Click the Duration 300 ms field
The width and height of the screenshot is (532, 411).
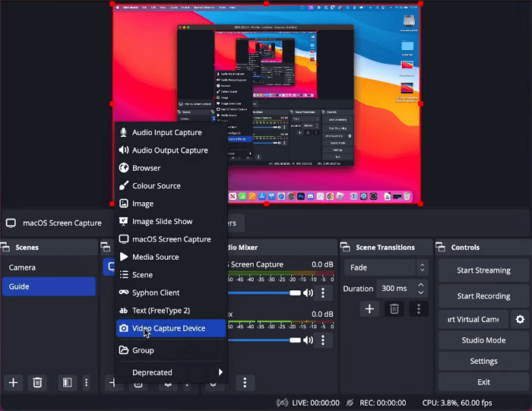pos(397,289)
